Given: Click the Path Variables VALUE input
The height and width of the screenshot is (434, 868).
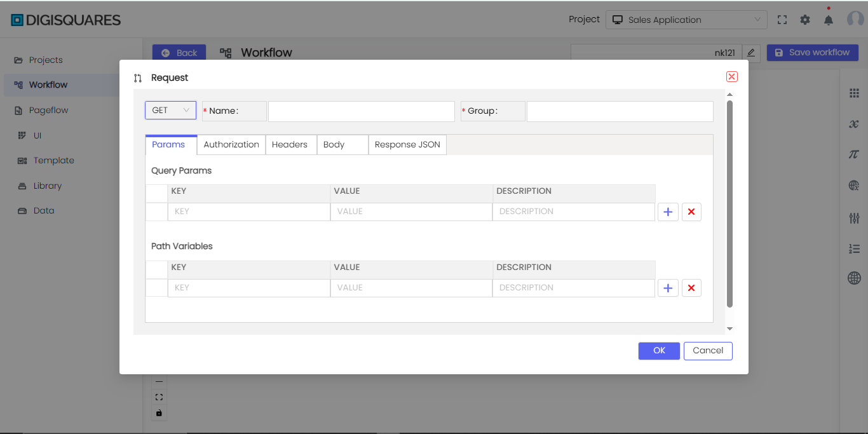Looking at the screenshot, I should click(411, 288).
